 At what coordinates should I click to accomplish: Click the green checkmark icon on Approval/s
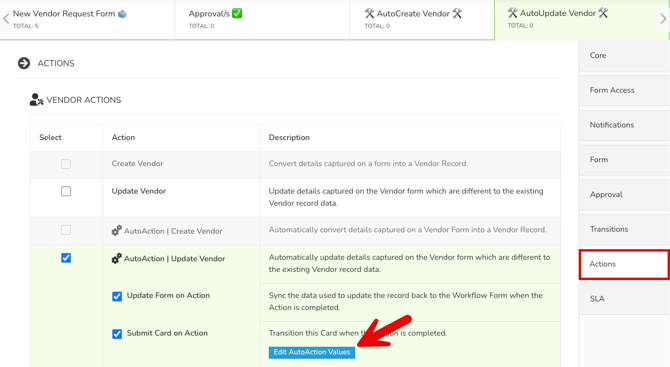click(x=237, y=14)
